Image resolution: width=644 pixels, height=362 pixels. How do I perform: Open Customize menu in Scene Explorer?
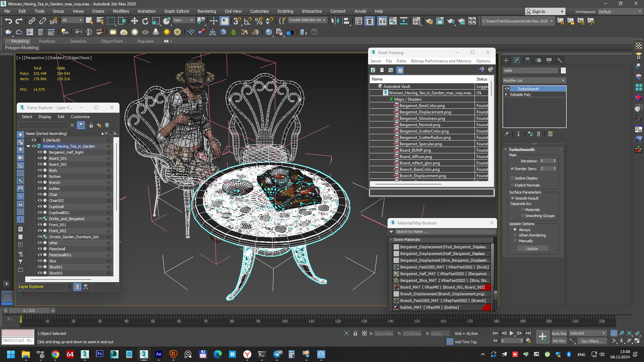tap(80, 117)
